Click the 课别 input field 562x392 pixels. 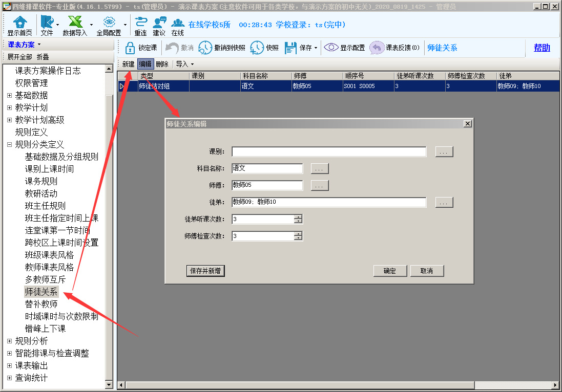(329, 152)
